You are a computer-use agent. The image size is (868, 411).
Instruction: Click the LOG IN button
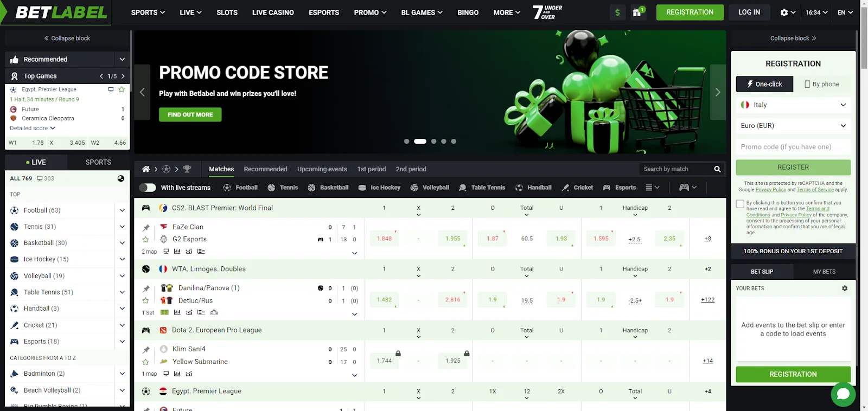point(749,12)
